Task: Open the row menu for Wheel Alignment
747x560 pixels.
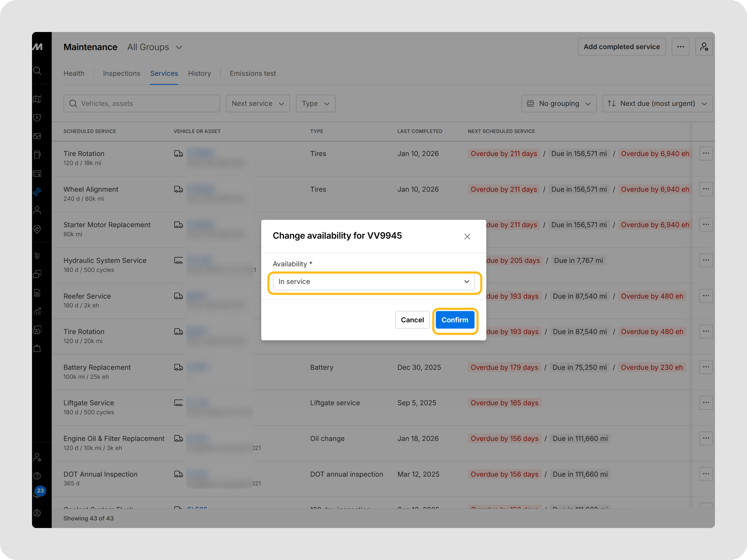Action: coord(706,189)
